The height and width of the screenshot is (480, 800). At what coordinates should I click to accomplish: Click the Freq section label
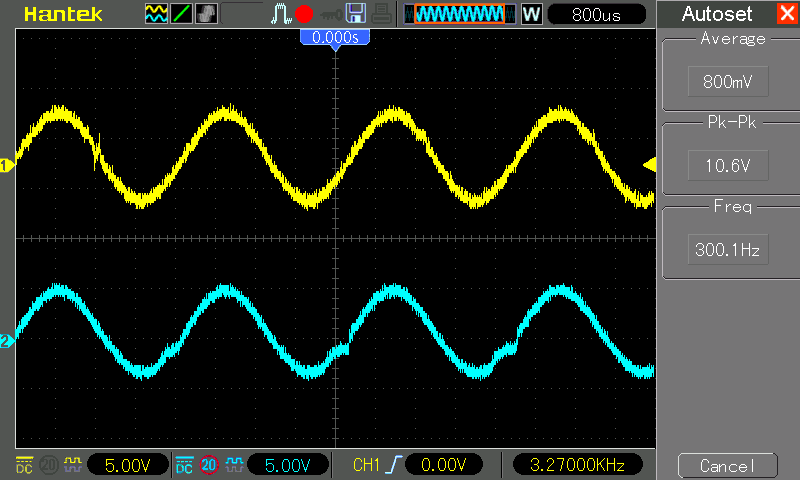[733, 207]
